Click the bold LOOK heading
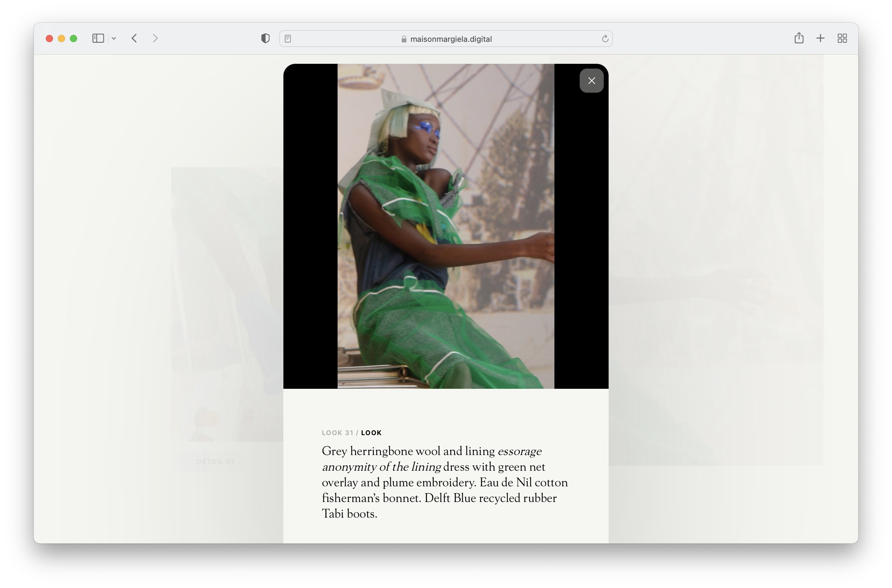 [x=371, y=433]
